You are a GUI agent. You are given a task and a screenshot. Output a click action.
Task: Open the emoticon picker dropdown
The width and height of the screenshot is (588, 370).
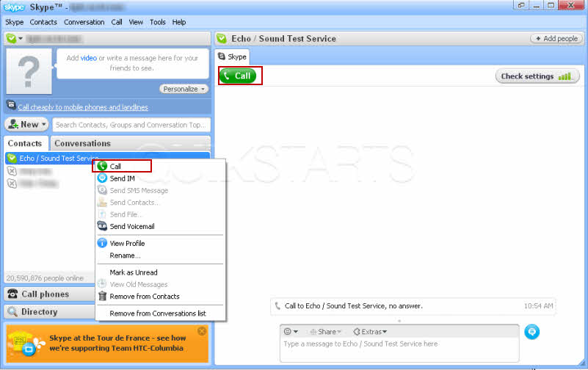pyautogui.click(x=291, y=331)
